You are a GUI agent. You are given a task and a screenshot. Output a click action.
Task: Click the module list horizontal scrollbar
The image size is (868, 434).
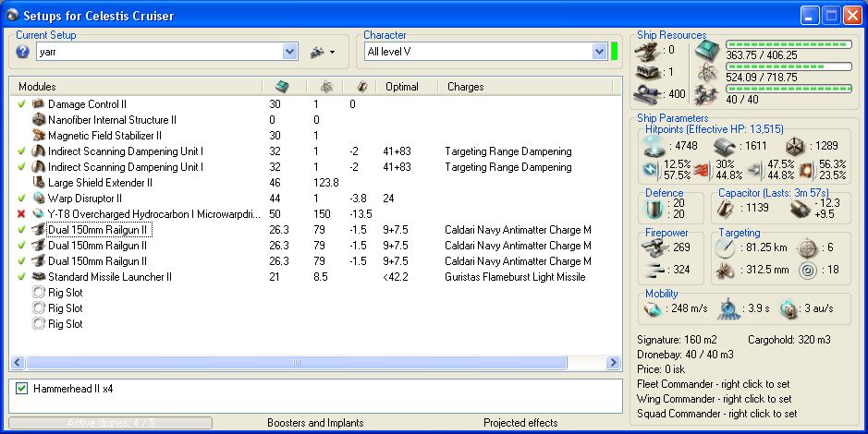click(296, 363)
